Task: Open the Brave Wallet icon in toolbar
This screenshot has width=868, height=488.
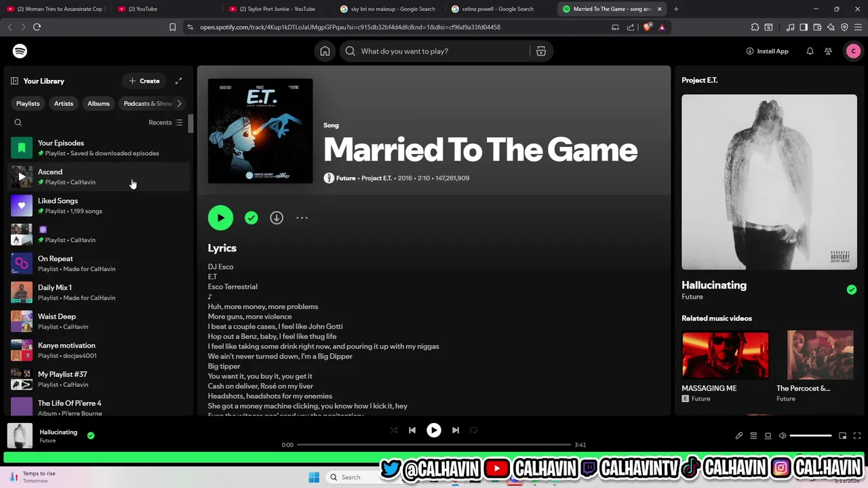Action: (x=817, y=27)
